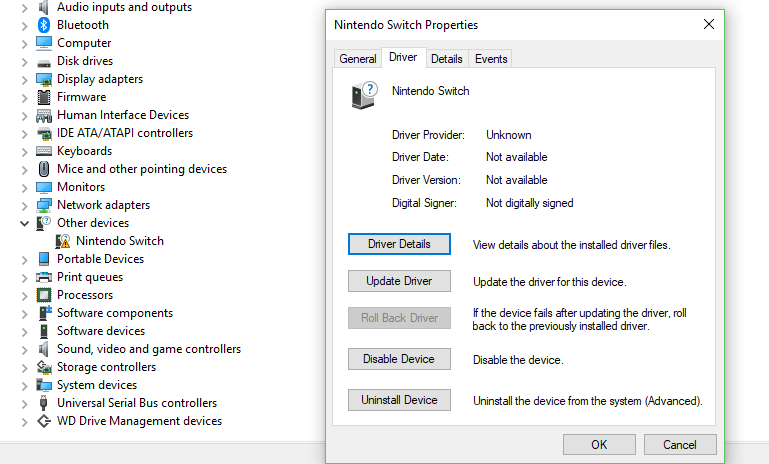Collapse the Other devices category
This screenshot has width=769, height=464.
tap(25, 224)
